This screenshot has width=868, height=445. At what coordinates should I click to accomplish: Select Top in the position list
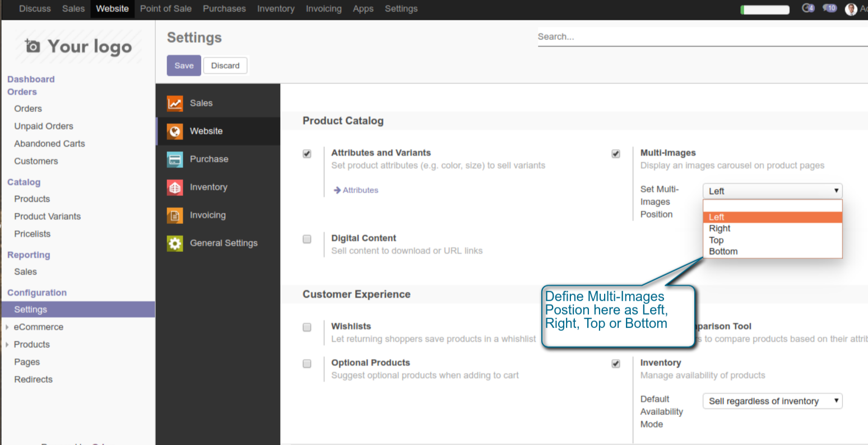tap(772, 240)
